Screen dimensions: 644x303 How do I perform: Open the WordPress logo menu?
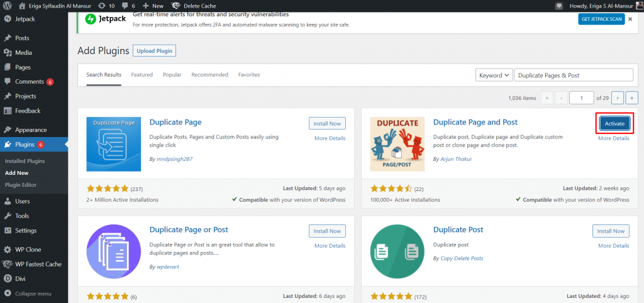click(x=7, y=6)
